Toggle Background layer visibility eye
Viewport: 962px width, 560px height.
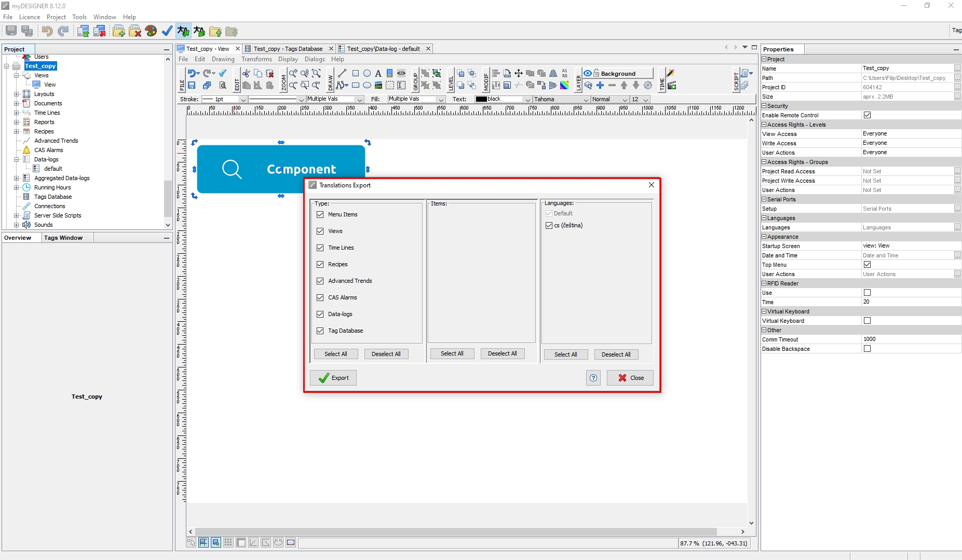pos(588,73)
